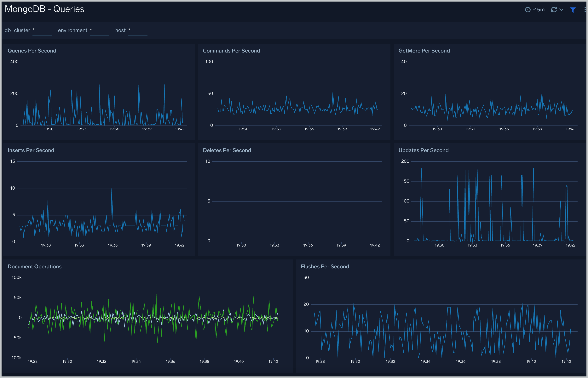Expand the refresh interval chevron dropdown
The height and width of the screenshot is (378, 588).
pyautogui.click(x=561, y=10)
